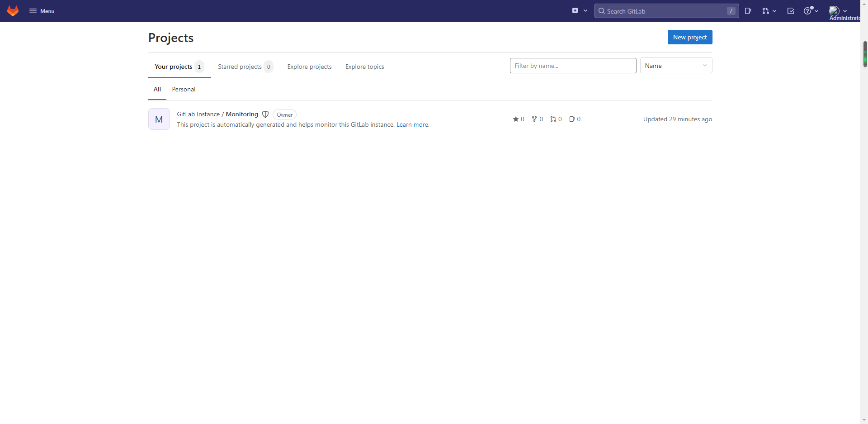The height and width of the screenshot is (424, 868).
Task: Click the Filter by name field
Action: point(573,66)
